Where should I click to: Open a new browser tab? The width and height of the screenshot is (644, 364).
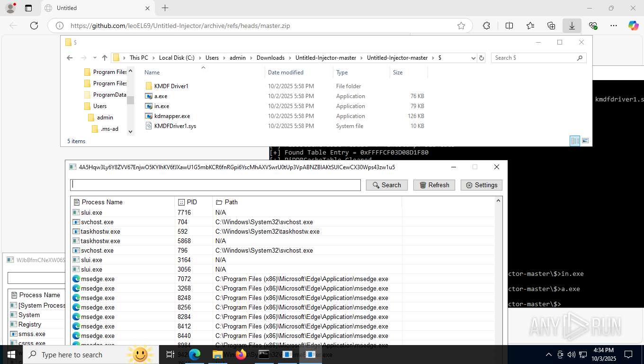pyautogui.click(x=165, y=8)
